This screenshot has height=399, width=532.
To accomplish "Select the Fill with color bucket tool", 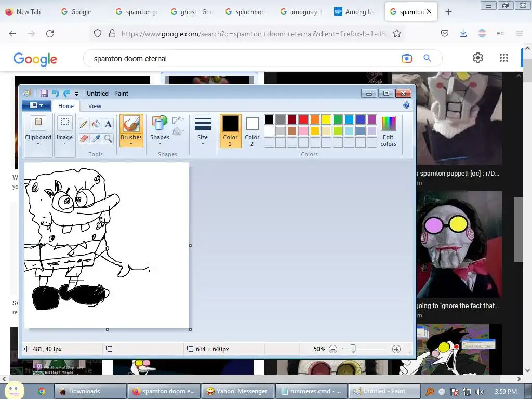I will point(96,124).
